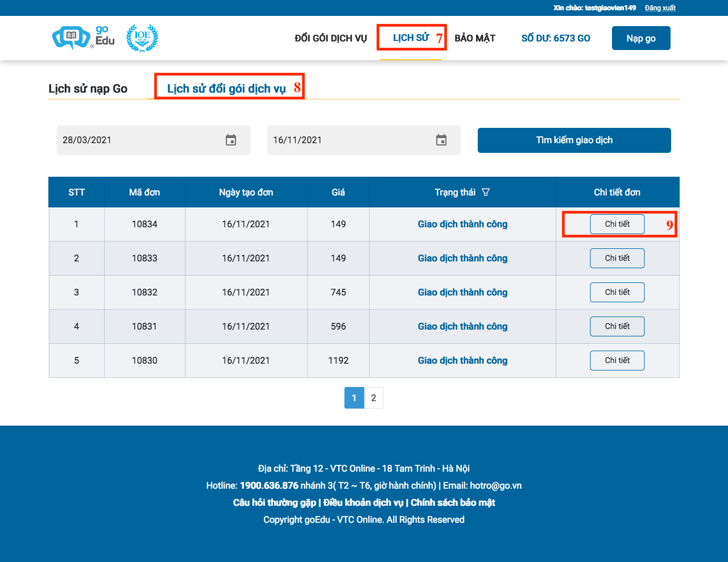This screenshot has width=728, height=562.
Task: Click the goEdu logo
Action: (x=83, y=38)
